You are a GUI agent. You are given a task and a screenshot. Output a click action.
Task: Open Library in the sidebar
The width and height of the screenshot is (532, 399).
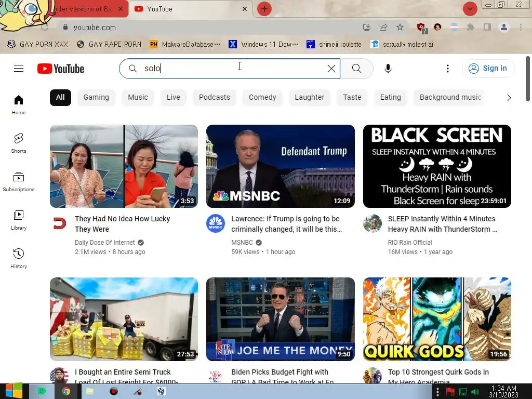[19, 220]
